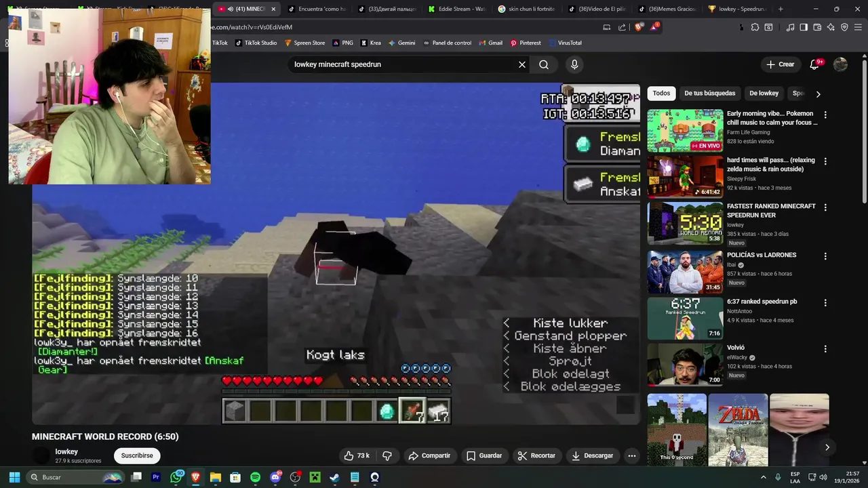The width and height of the screenshot is (868, 488).
Task: Open the 5:30 World Record video thumbnail
Action: pyautogui.click(x=685, y=223)
